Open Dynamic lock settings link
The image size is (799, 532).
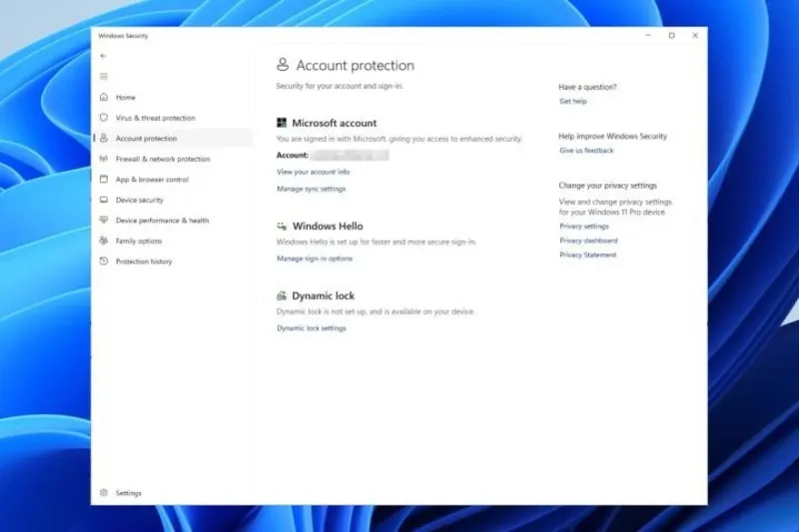pyautogui.click(x=312, y=328)
